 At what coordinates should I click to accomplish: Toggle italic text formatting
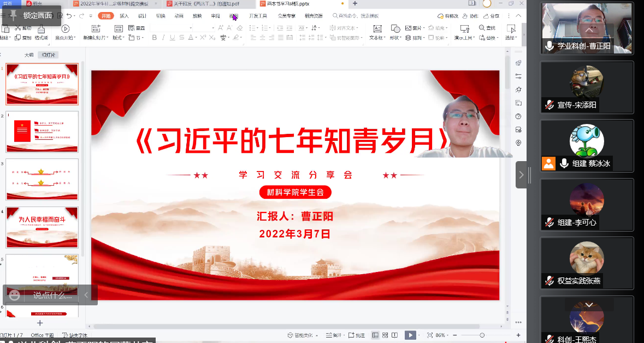163,38
